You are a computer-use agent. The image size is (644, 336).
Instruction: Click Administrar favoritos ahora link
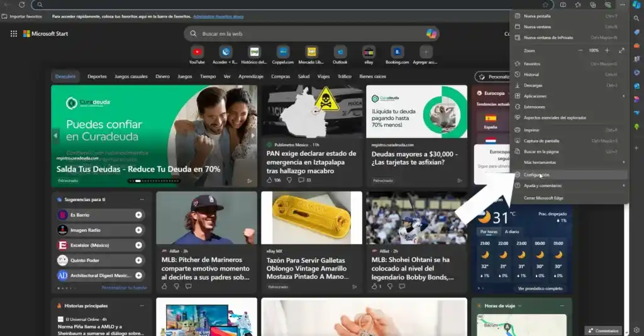click(x=218, y=16)
